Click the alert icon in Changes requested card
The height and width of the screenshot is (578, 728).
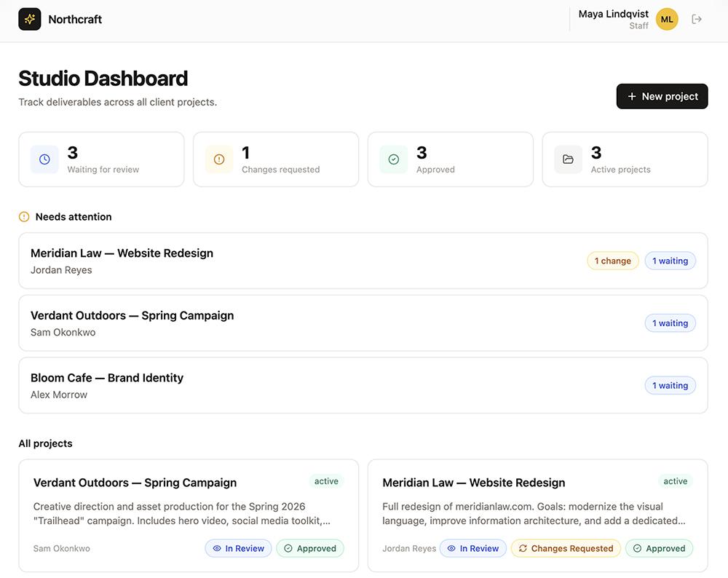(x=219, y=159)
